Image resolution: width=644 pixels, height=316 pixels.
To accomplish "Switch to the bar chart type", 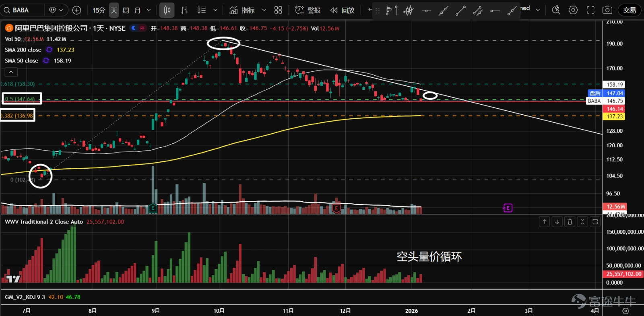I will tap(184, 10).
